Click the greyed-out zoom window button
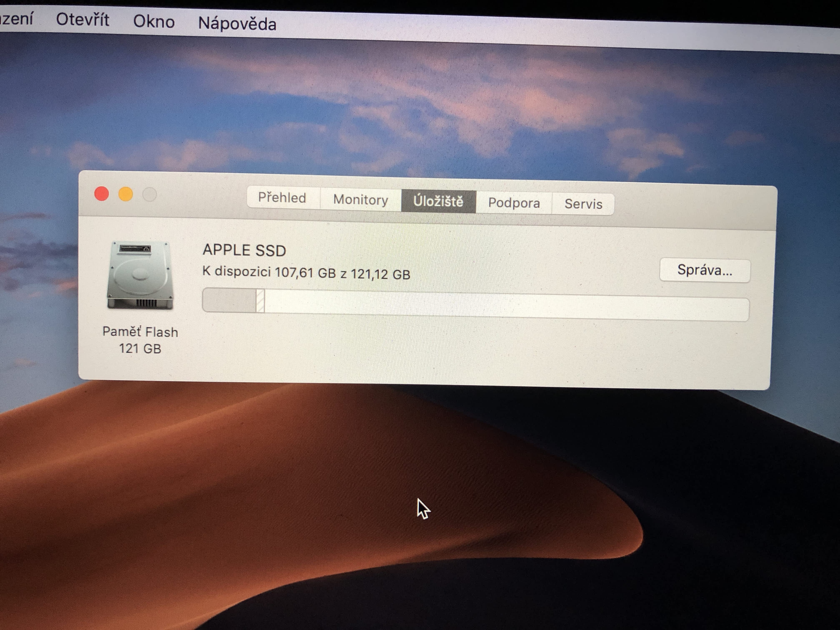Image resolution: width=840 pixels, height=630 pixels. (150, 195)
